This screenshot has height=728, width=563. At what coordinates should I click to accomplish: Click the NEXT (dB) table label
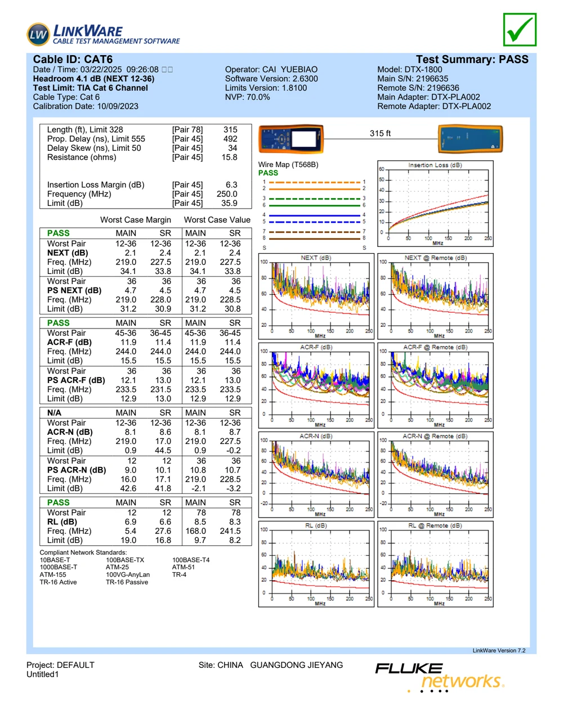coord(68,253)
